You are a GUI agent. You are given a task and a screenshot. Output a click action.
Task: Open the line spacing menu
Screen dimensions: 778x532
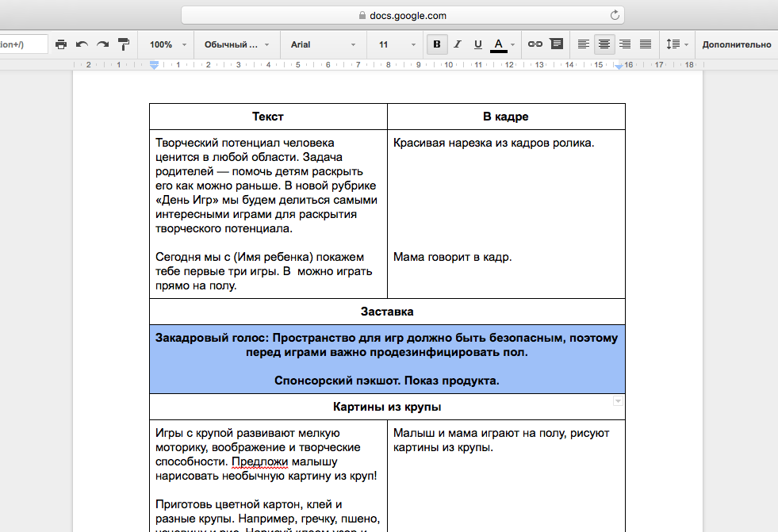676,44
